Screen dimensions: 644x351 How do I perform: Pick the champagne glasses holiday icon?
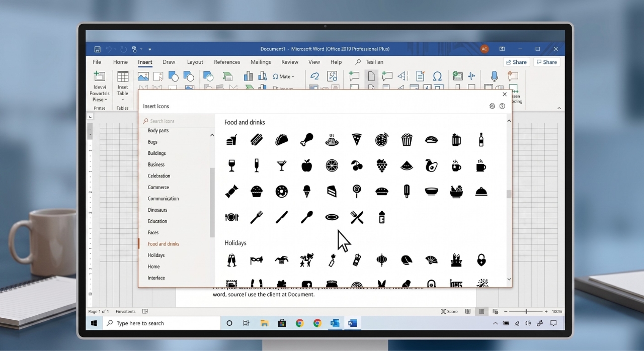tap(231, 260)
